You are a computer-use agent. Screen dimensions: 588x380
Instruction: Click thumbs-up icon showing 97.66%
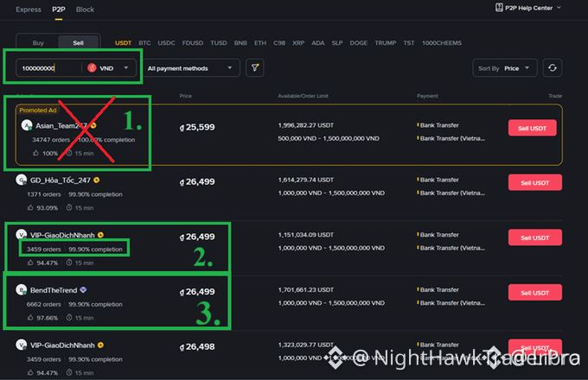click(x=30, y=318)
